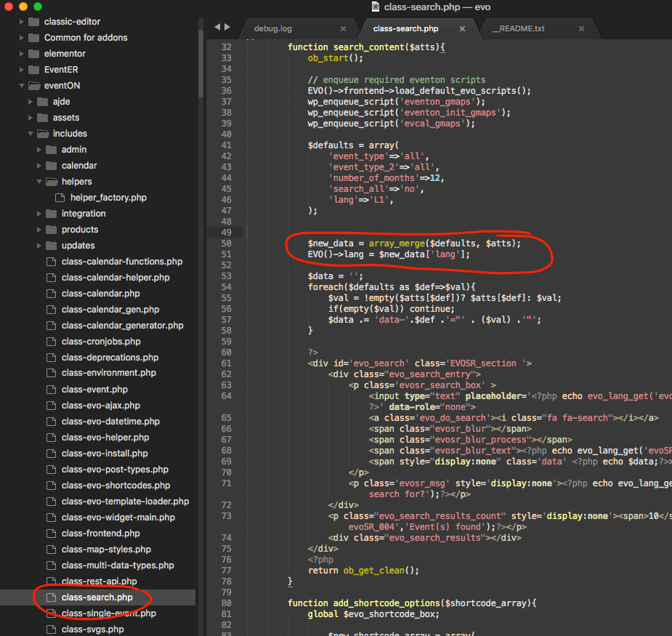Click the tab history forward arrow

[227, 27]
